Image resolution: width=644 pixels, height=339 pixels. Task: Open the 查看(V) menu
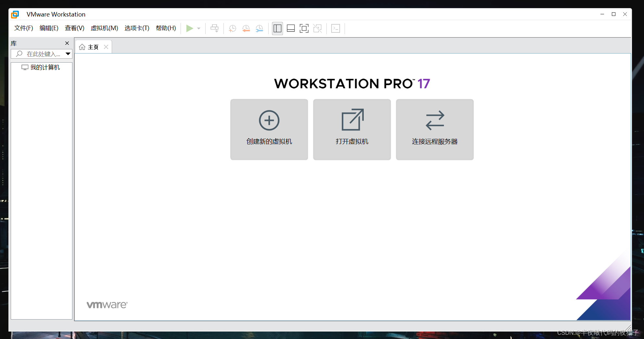click(75, 28)
